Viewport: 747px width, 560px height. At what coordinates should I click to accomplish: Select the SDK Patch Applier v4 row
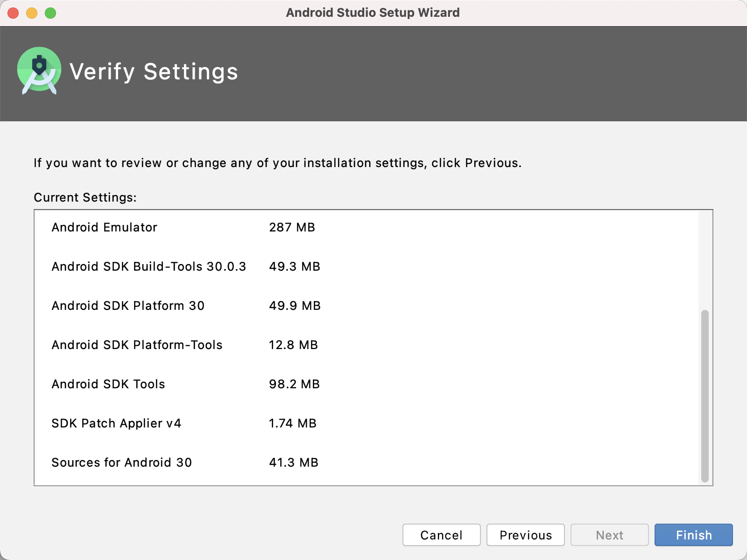pos(116,423)
